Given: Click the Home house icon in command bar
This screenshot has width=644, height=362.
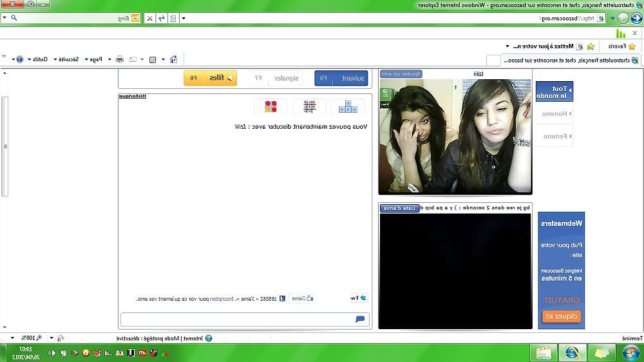Looking at the screenshot, I should (174, 59).
